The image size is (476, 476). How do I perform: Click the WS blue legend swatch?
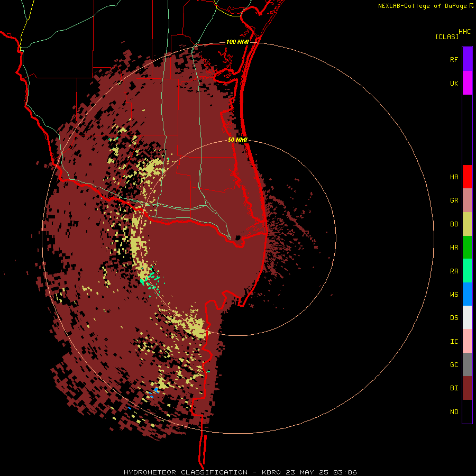[467, 294]
